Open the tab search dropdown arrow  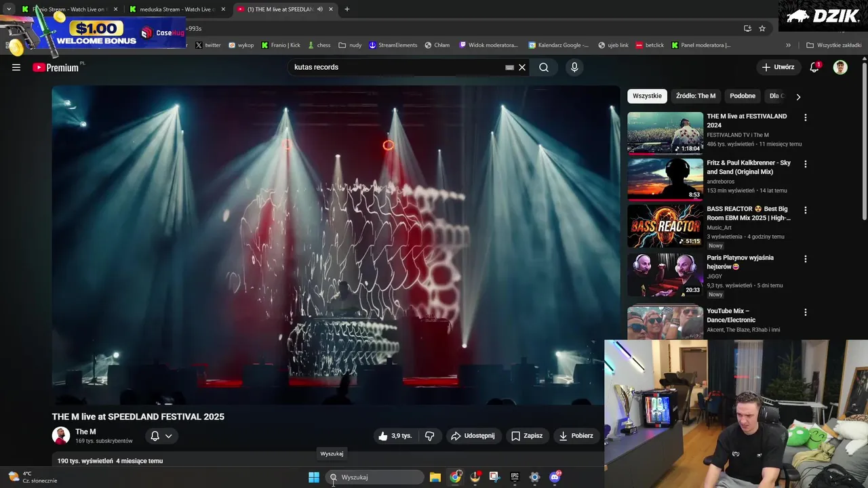[9, 9]
